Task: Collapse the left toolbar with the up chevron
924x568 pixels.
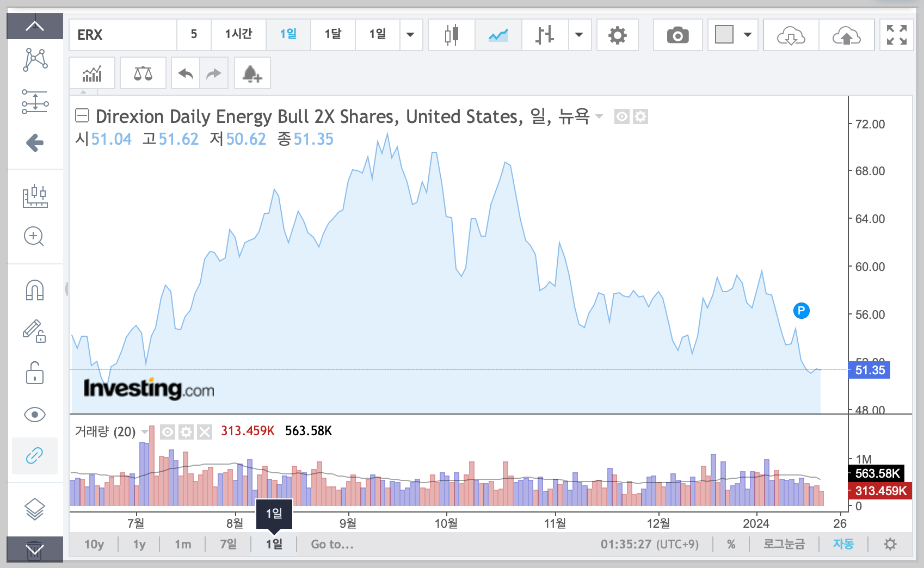Action: 35,26
